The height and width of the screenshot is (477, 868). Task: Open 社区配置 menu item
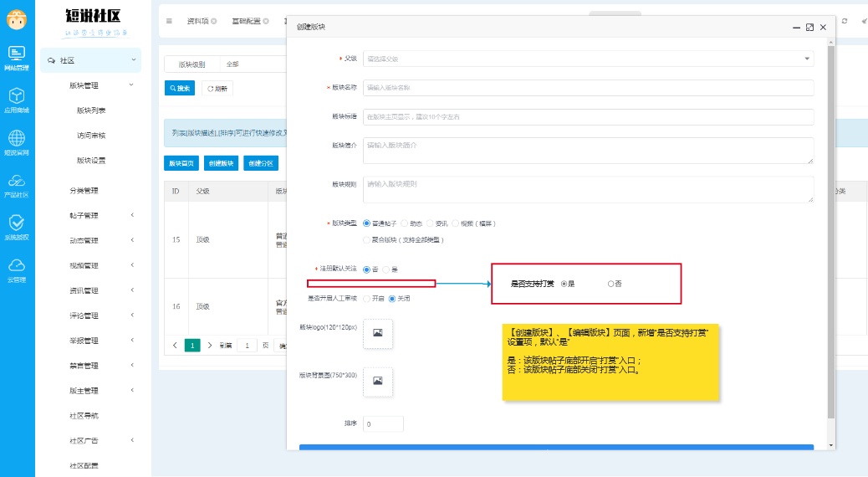point(84,466)
